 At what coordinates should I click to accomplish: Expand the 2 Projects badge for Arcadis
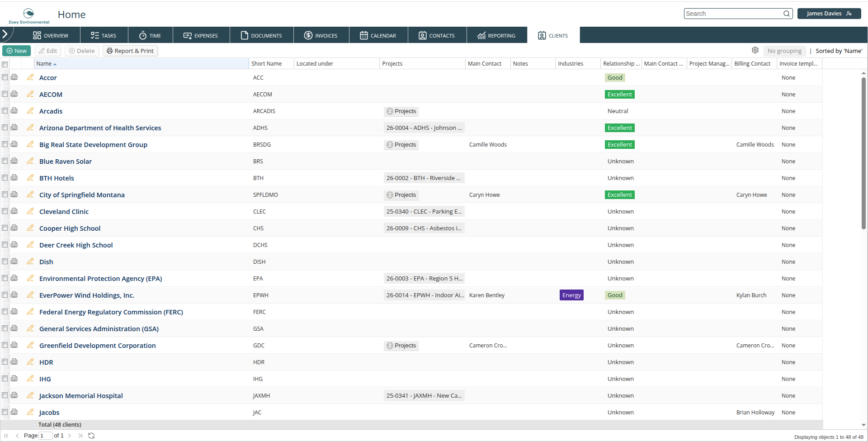401,111
